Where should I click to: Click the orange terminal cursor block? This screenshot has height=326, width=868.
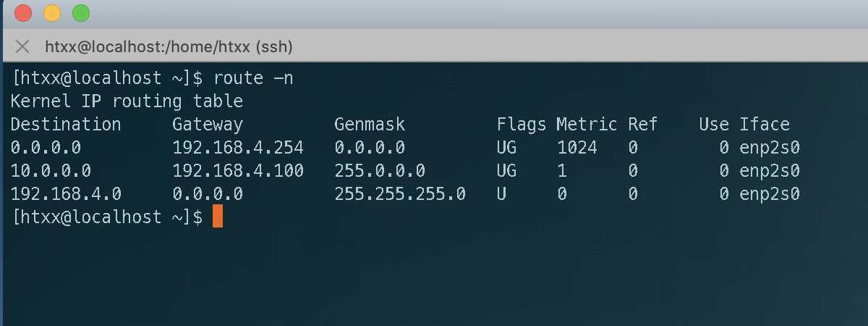point(217,217)
